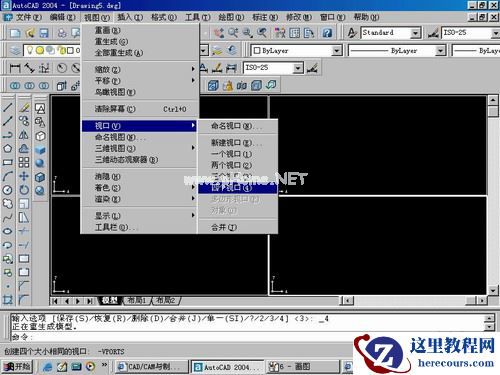Viewport: 500px width, 375px height.
Task: Select the Rotate tool in modify toolbar
Action: point(24,190)
